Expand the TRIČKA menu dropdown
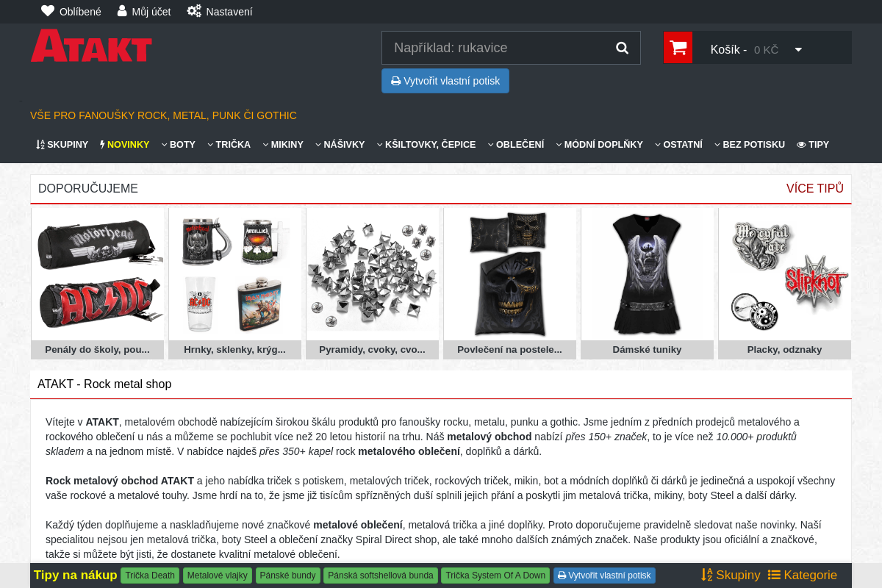Viewport: 882px width, 588px height. tap(229, 145)
